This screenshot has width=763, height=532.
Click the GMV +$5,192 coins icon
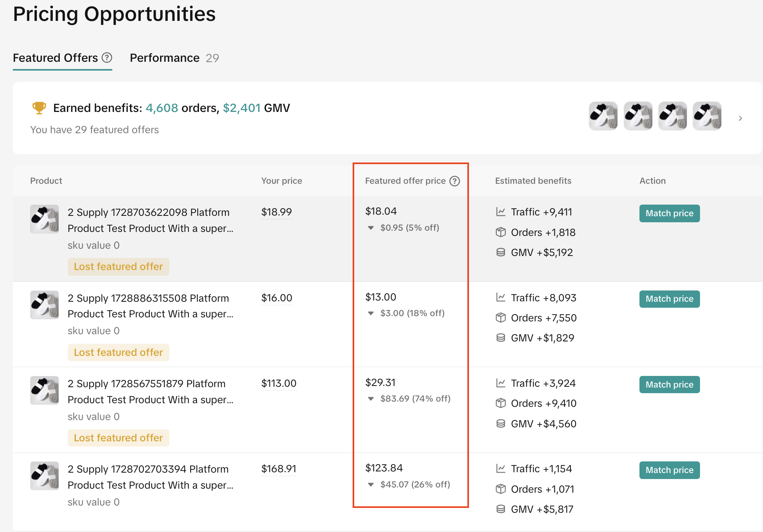point(501,252)
